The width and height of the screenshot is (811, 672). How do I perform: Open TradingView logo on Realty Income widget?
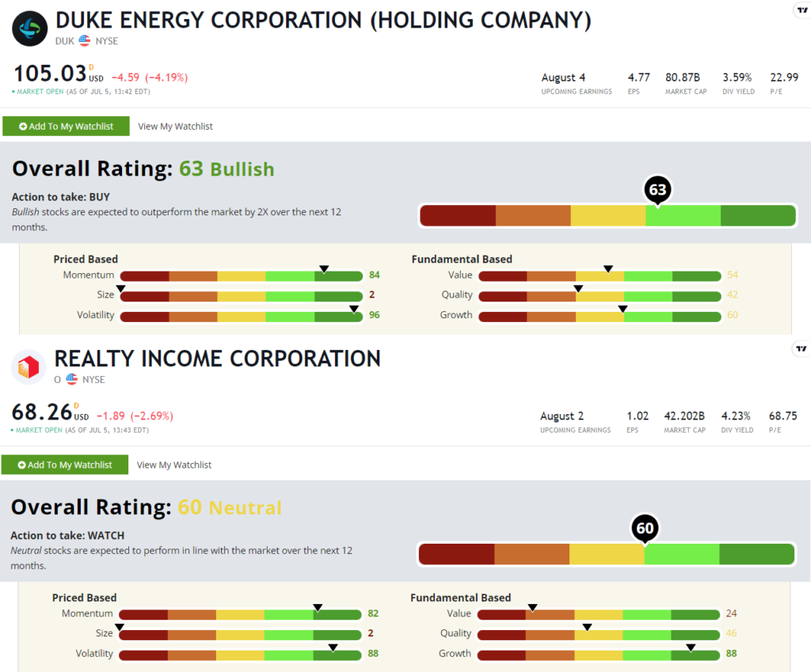click(x=801, y=349)
